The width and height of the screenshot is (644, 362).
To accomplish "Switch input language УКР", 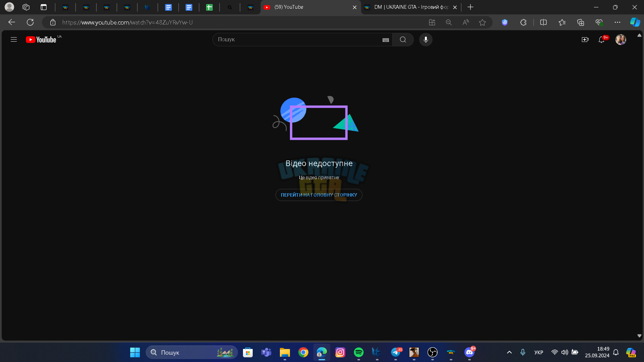I will pos(539,352).
